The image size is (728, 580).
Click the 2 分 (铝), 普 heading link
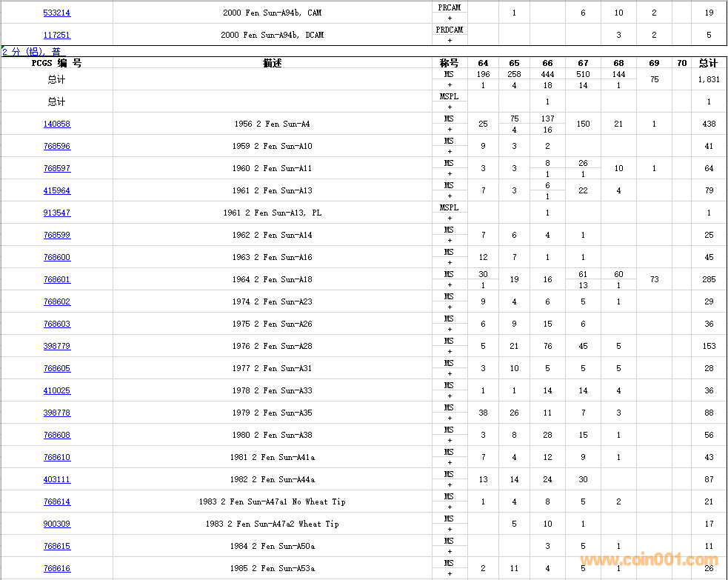[31, 51]
